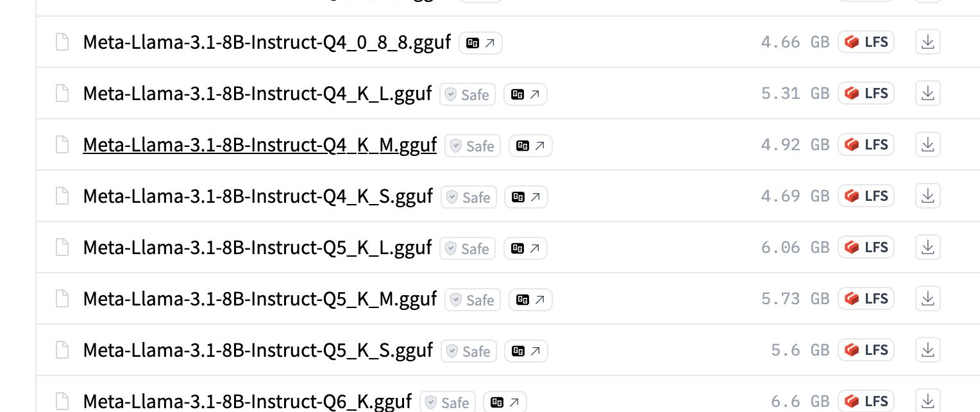Download the Q4_K_L gguf file

pyautogui.click(x=927, y=94)
